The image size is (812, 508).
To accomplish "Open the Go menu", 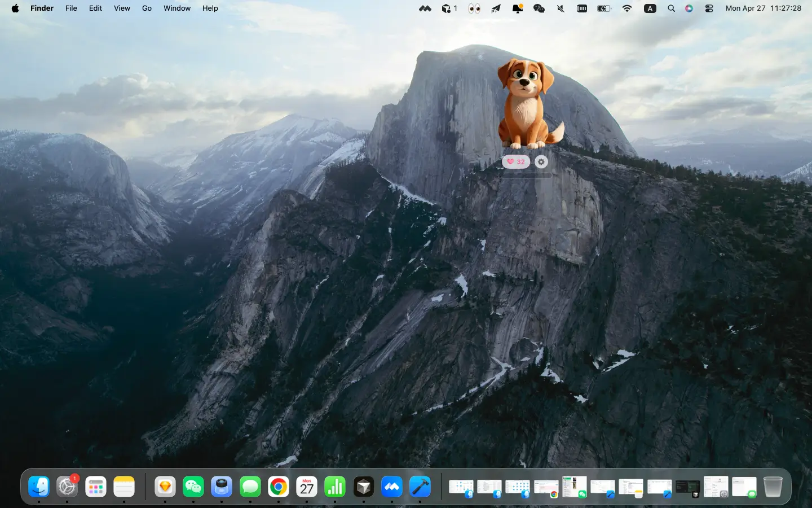I will coord(147,8).
